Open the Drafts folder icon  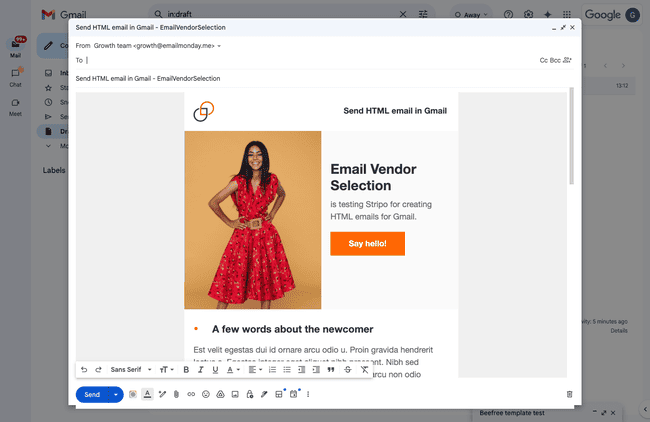tap(49, 131)
